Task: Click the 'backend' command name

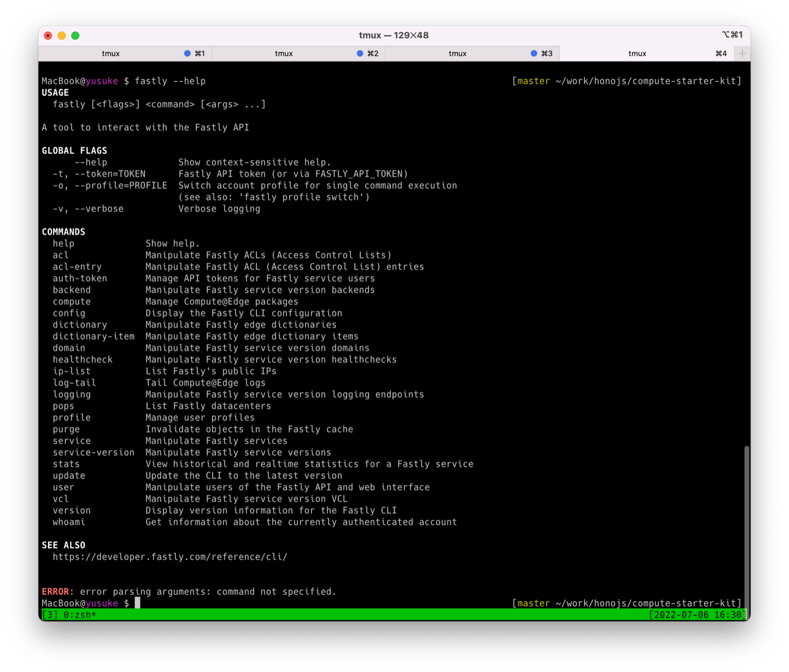Action: [72, 290]
